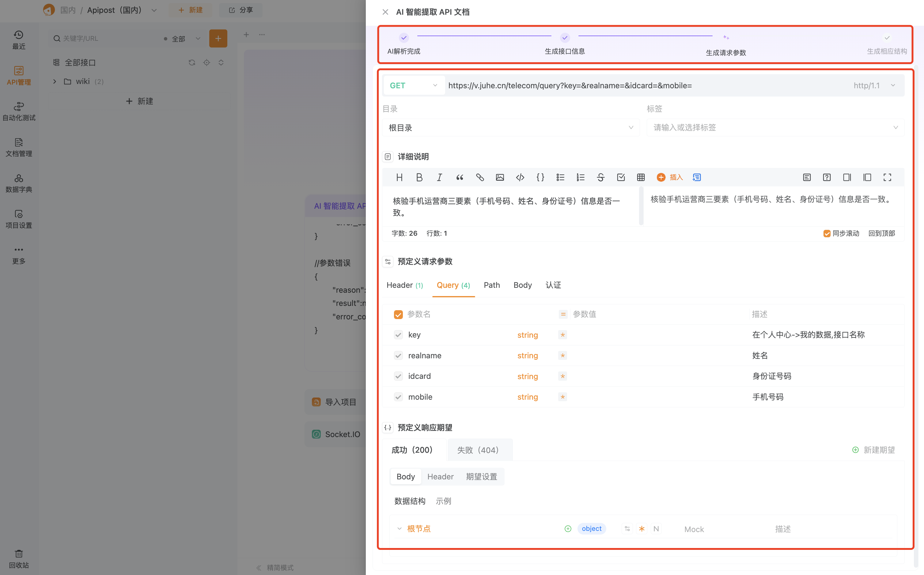
Task: Toggle the 同步滚动 checkbox
Action: pyautogui.click(x=827, y=233)
